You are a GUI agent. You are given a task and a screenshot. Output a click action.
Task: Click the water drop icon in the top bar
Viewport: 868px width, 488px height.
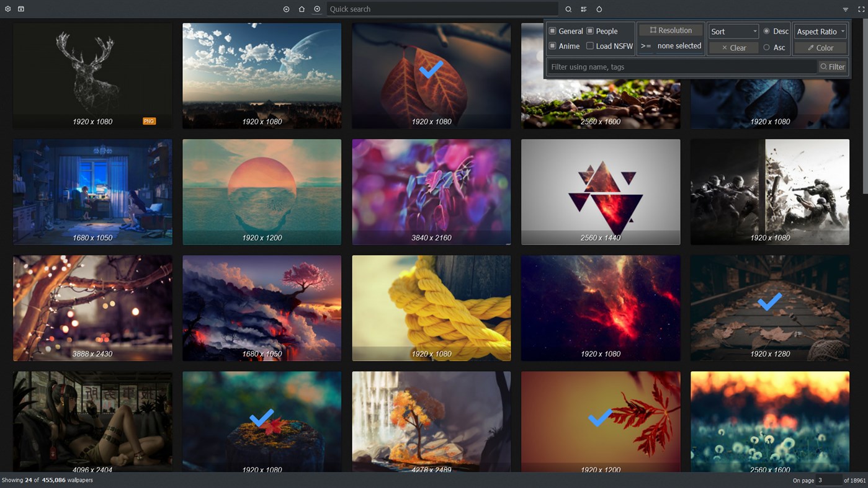click(x=599, y=9)
